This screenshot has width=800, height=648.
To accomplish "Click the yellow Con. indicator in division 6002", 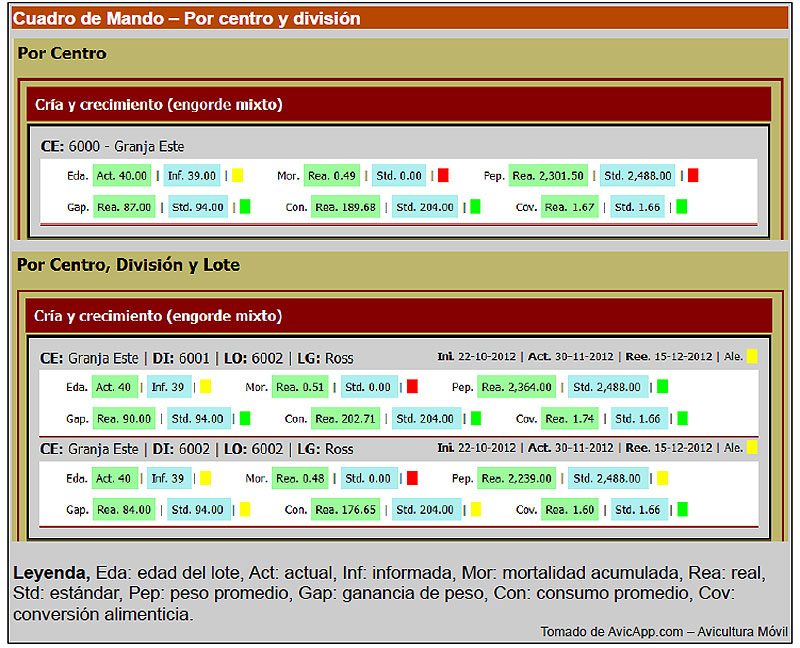I will tap(476, 510).
